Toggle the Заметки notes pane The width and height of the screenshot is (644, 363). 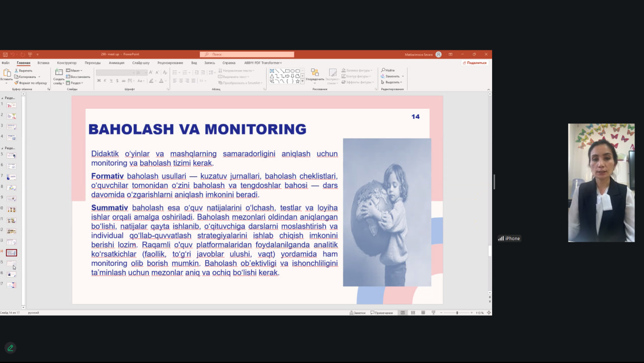[357, 313]
